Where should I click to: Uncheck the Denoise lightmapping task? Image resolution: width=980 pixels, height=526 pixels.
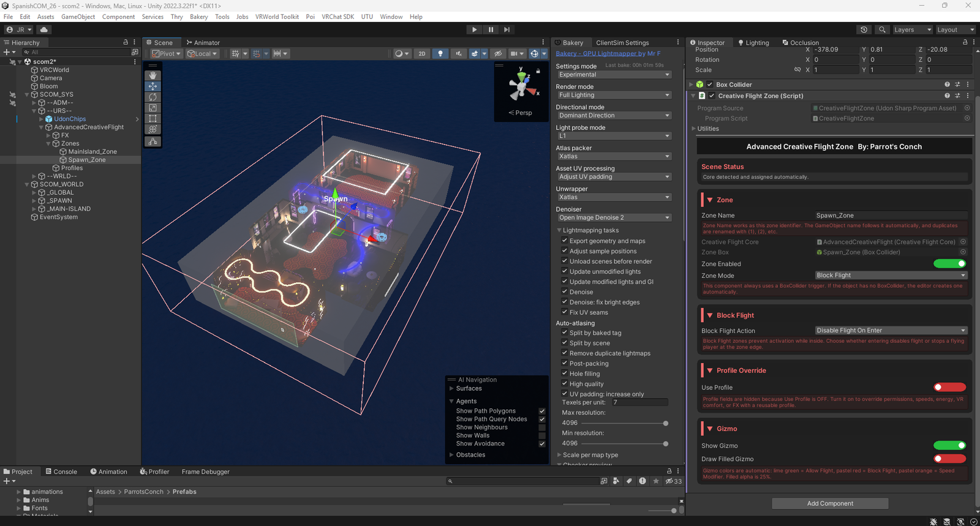click(565, 291)
